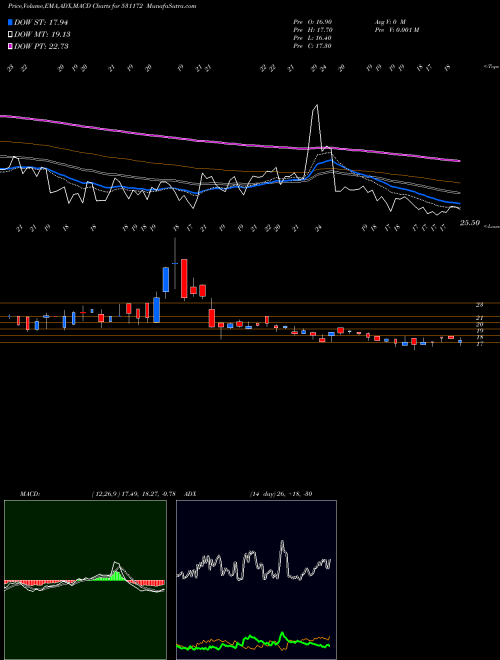Click the 'ADX' indicator heading
This screenshot has width=500, height=660.
pos(190,494)
